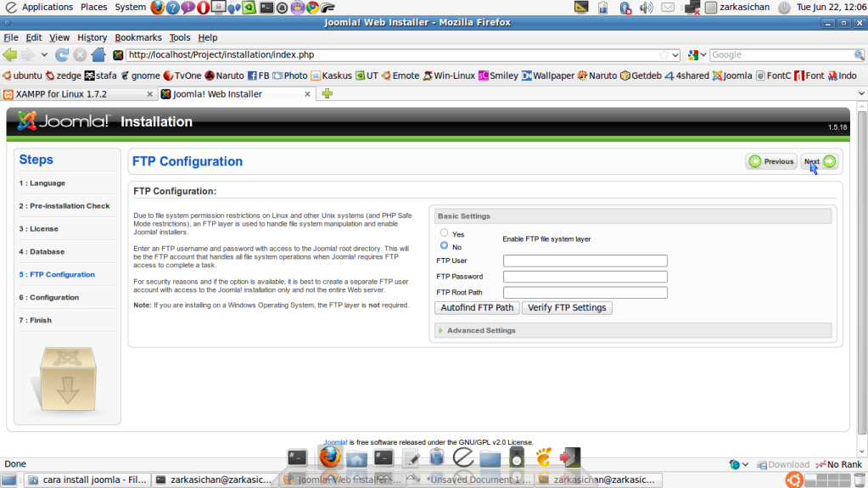This screenshot has height=488, width=868.
Task: Go back with the browser back arrow
Action: click(10, 54)
